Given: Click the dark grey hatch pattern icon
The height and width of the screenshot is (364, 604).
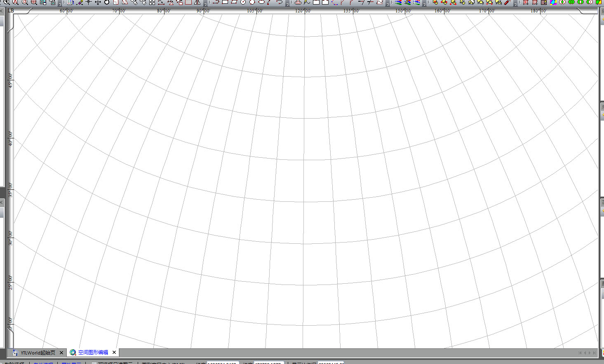Looking at the screenshot, I should [544, 2].
